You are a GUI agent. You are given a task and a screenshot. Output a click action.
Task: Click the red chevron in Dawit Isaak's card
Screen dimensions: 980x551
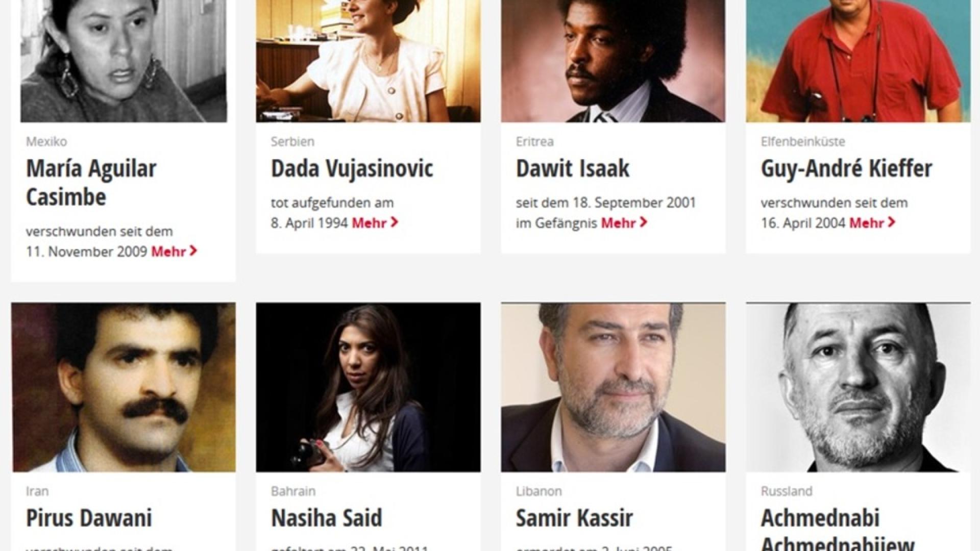[x=643, y=222]
